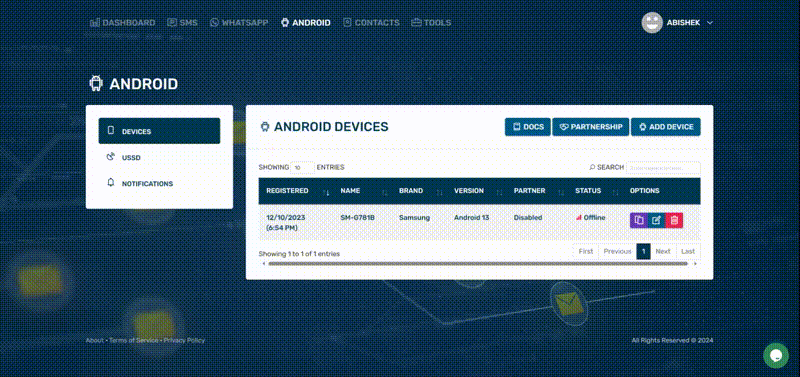Screen dimensions: 800x377
Task: Go to First page
Action: (x=586, y=252)
